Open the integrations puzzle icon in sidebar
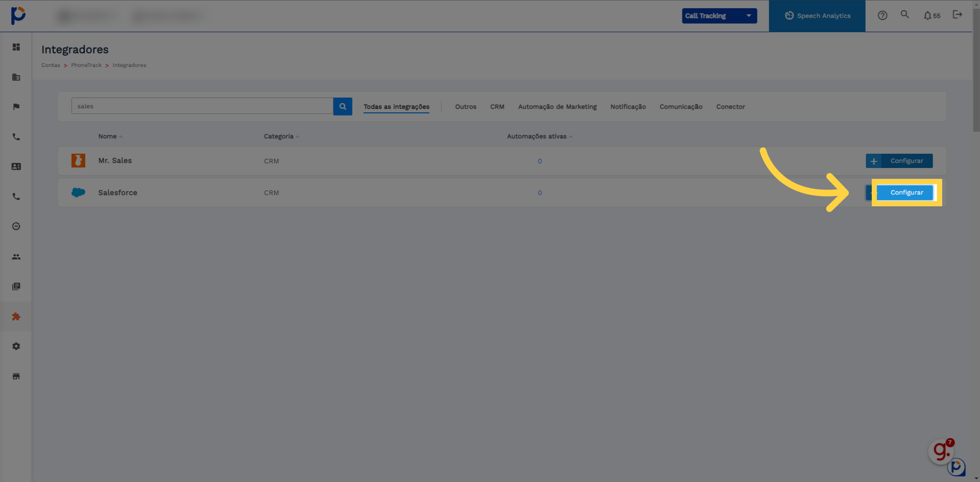Screen dimensions: 980x482 click(x=16, y=317)
